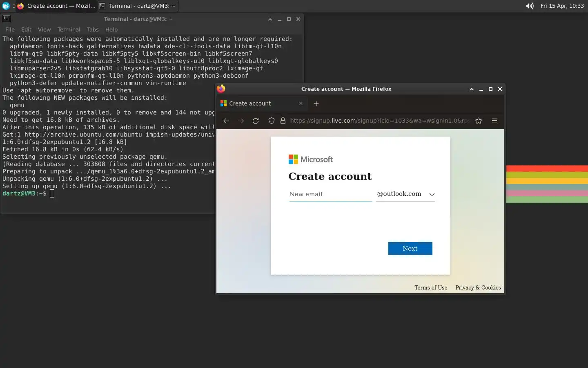Open the Terminal menu in the terminal window
Viewport: 588px width, 368px height.
tap(69, 29)
